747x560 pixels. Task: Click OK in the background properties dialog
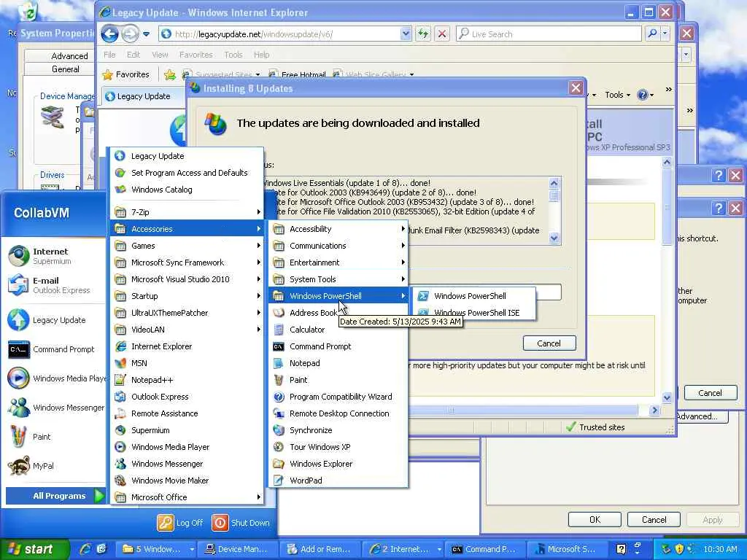pos(595,519)
